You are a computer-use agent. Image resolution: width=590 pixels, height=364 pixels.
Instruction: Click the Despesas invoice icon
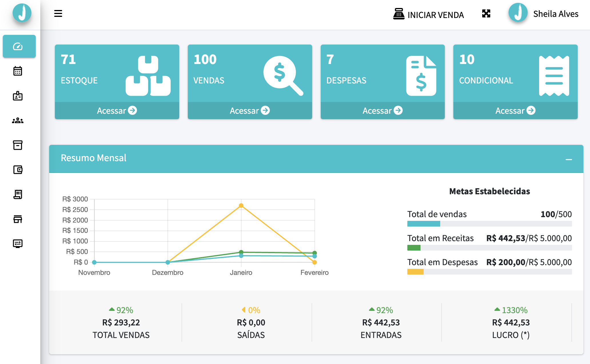pyautogui.click(x=421, y=76)
